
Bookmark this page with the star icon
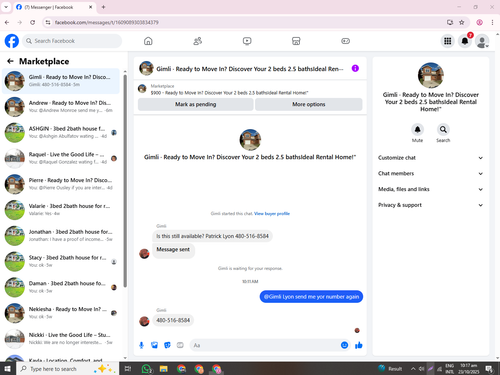click(461, 22)
